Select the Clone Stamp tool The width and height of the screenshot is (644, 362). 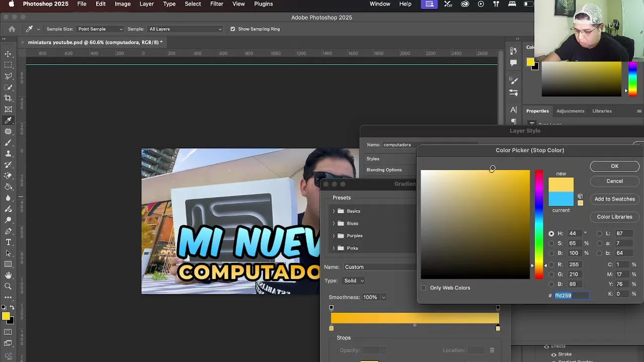[x=8, y=153]
